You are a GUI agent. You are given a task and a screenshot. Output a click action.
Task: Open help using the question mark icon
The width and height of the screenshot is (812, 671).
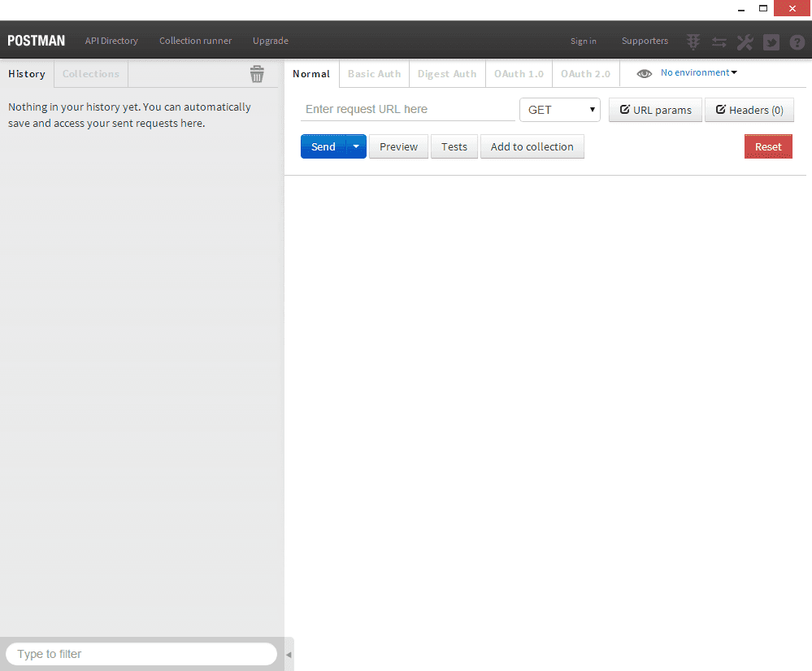(x=797, y=41)
